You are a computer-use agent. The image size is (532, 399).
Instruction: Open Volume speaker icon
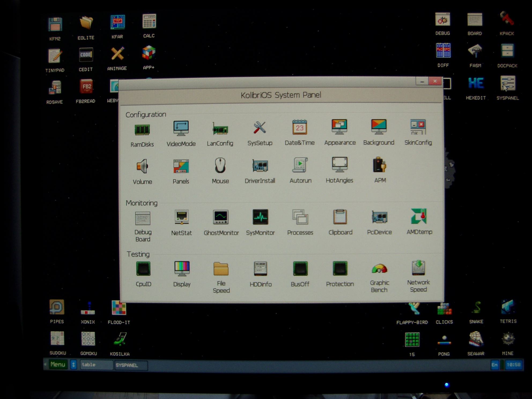click(x=142, y=166)
